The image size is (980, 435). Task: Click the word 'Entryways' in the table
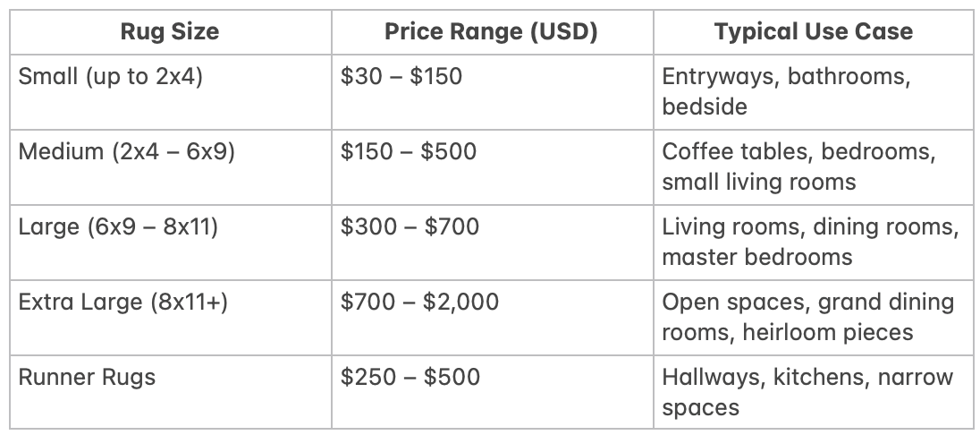pyautogui.click(x=709, y=77)
